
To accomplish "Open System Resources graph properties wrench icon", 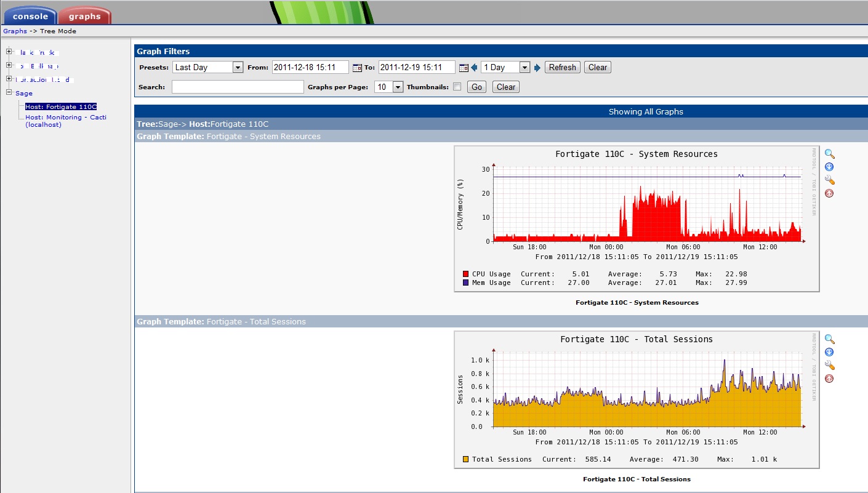I will [829, 180].
